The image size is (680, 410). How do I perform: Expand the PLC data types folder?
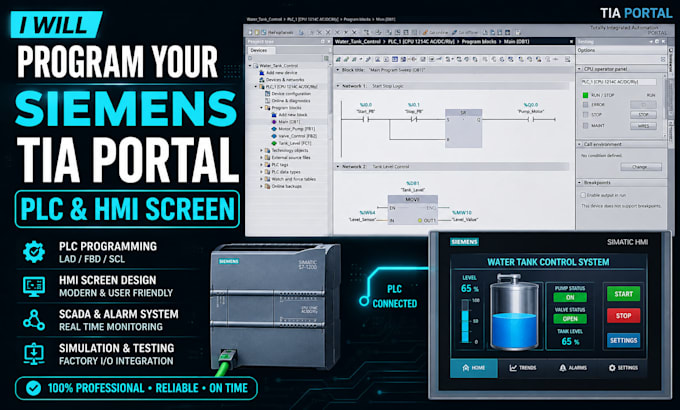point(262,172)
